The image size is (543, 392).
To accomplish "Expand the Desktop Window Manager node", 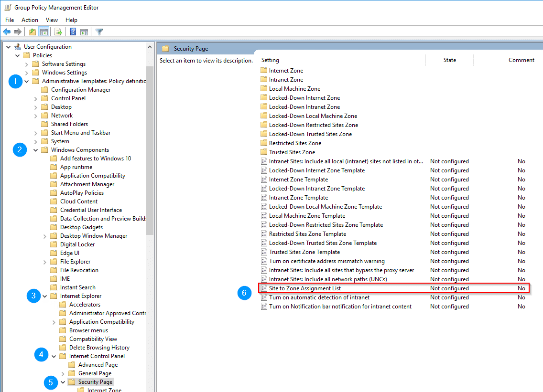I will click(x=44, y=236).
